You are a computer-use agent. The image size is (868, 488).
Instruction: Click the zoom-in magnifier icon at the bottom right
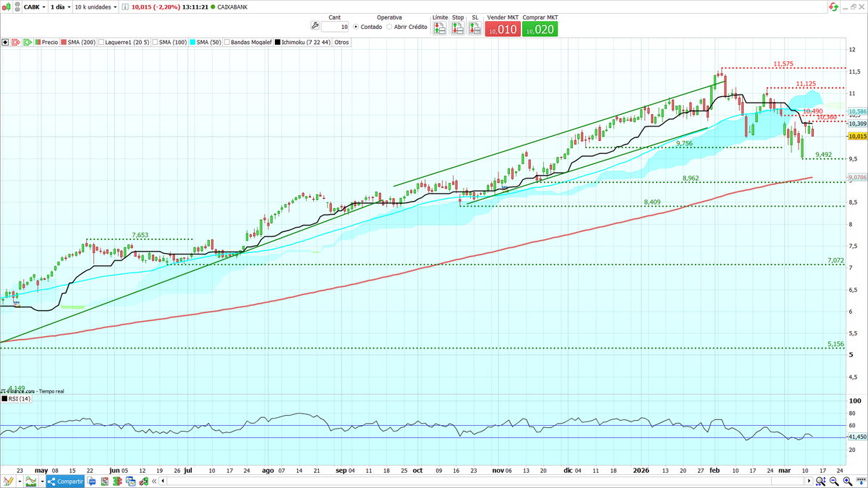point(847,481)
